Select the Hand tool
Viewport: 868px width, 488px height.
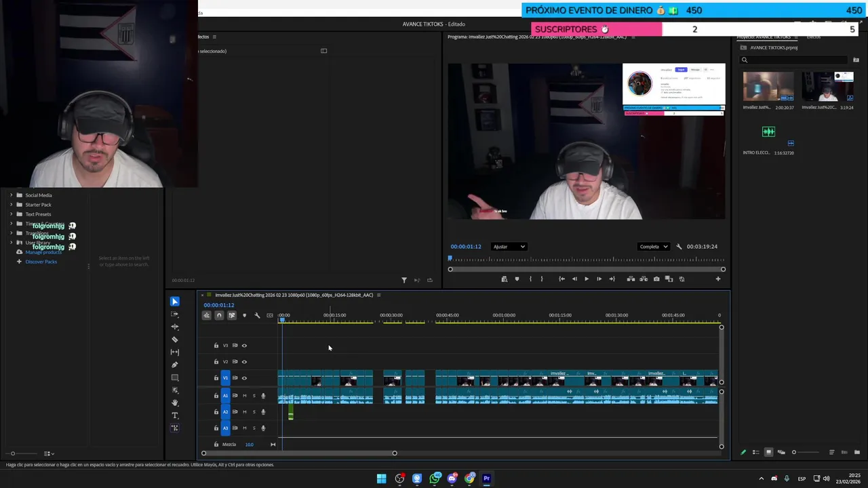[x=175, y=403]
